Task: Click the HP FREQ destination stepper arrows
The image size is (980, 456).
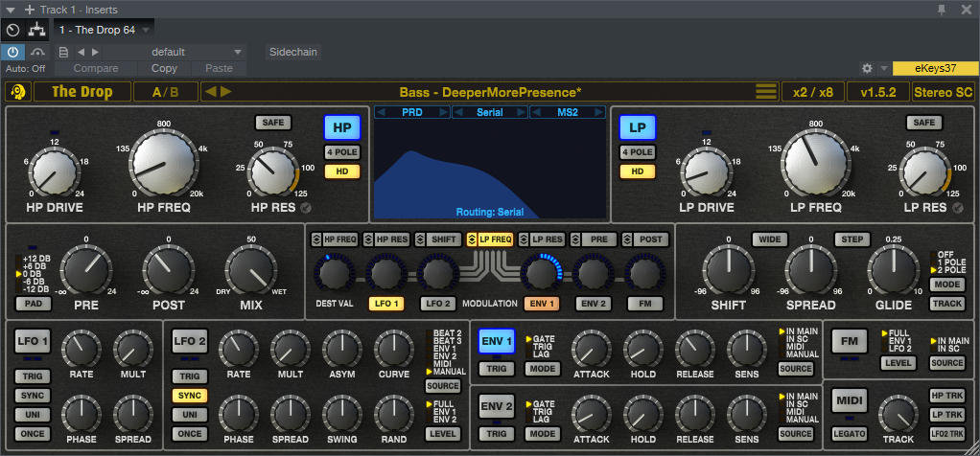Action: pyautogui.click(x=315, y=239)
